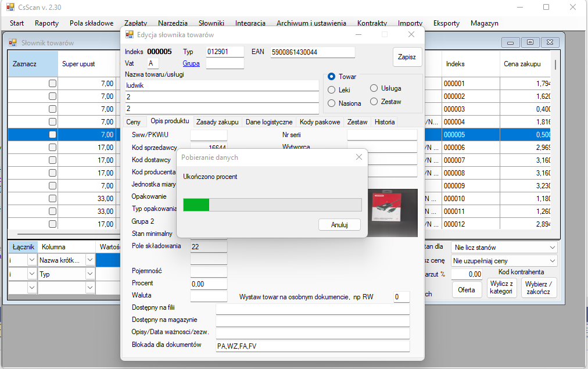Open the first Łącznik 'i' dropdown

tap(32, 260)
